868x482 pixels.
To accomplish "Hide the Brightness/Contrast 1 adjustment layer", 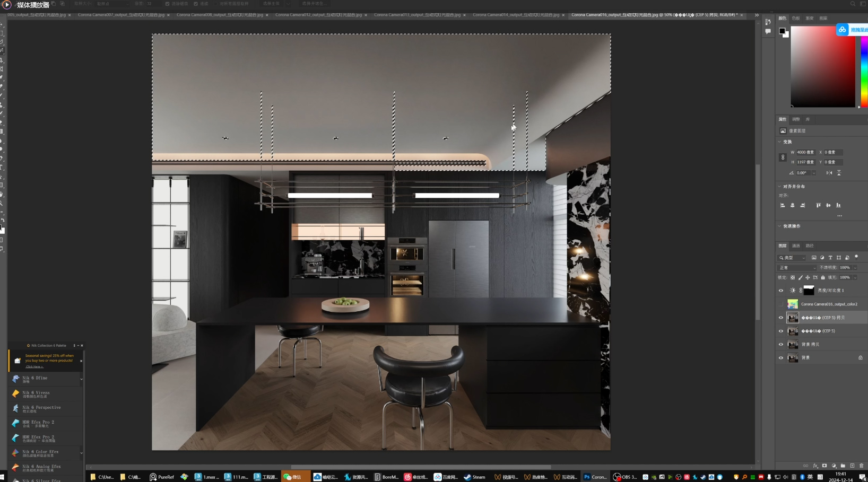I will 781,291.
